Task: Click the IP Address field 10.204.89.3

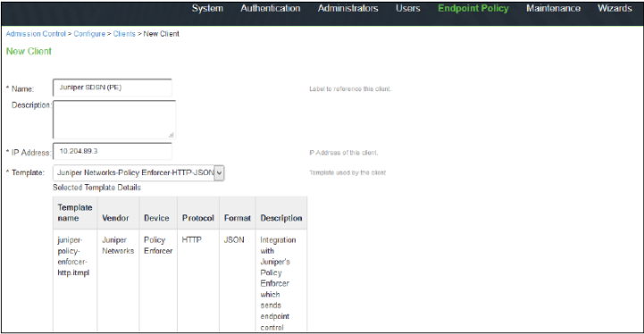Action: coord(113,151)
